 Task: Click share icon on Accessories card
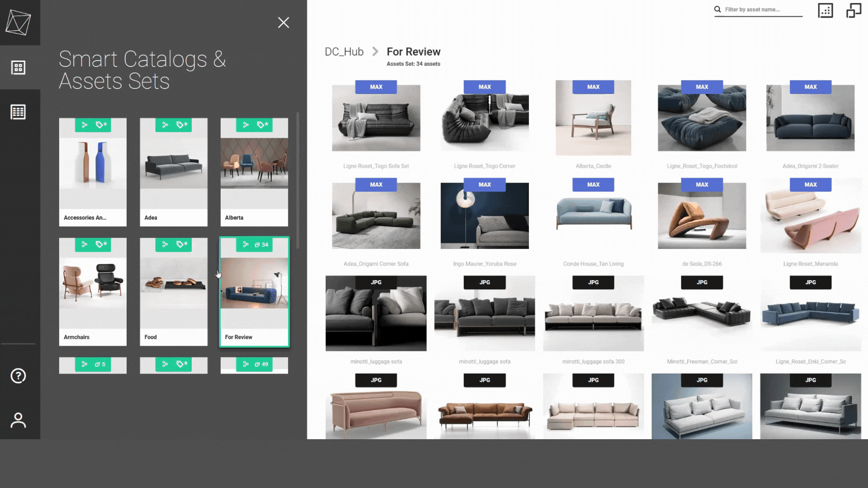[84, 125]
